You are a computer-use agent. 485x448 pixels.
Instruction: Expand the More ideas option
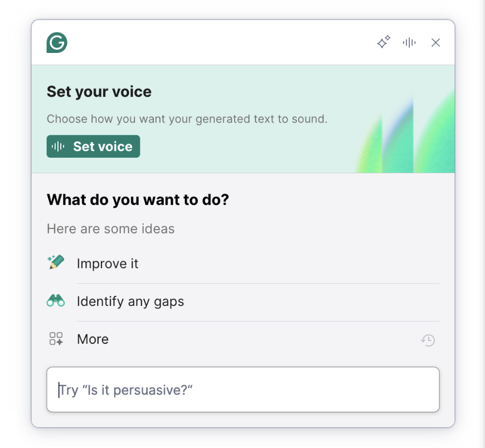pyautogui.click(x=93, y=339)
